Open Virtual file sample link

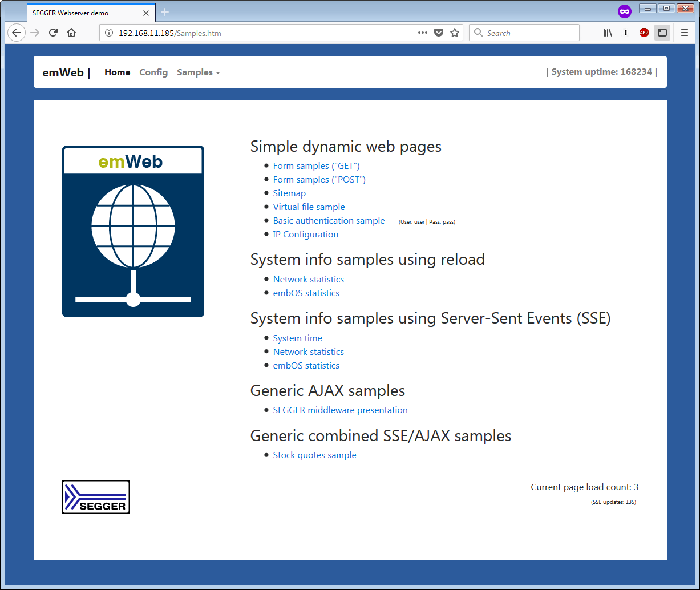[309, 207]
